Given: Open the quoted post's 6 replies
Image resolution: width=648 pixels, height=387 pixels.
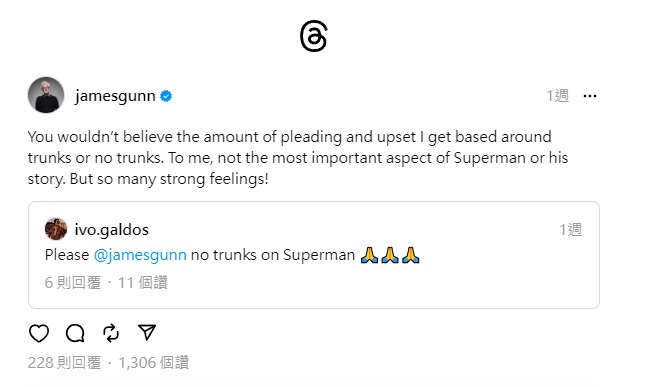Looking at the screenshot, I should click(x=73, y=283).
